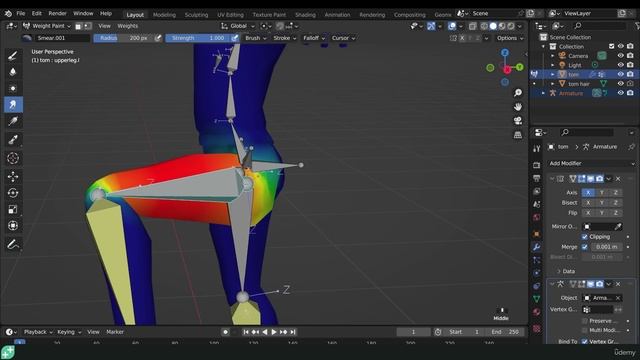Click the pan view hand icon

point(518,107)
